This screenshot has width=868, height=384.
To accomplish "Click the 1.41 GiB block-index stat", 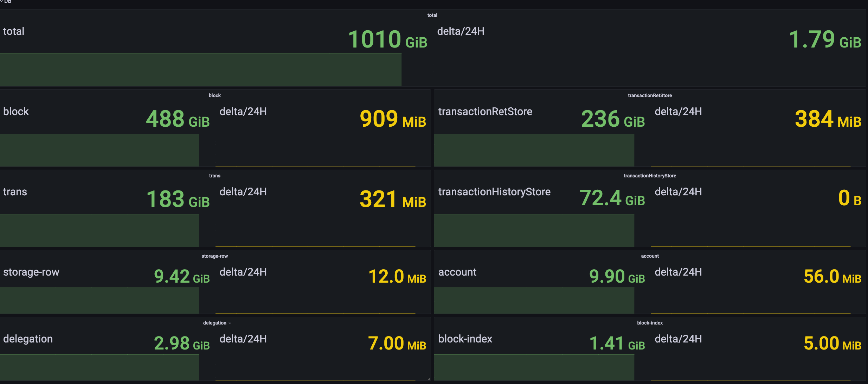I will point(617,343).
